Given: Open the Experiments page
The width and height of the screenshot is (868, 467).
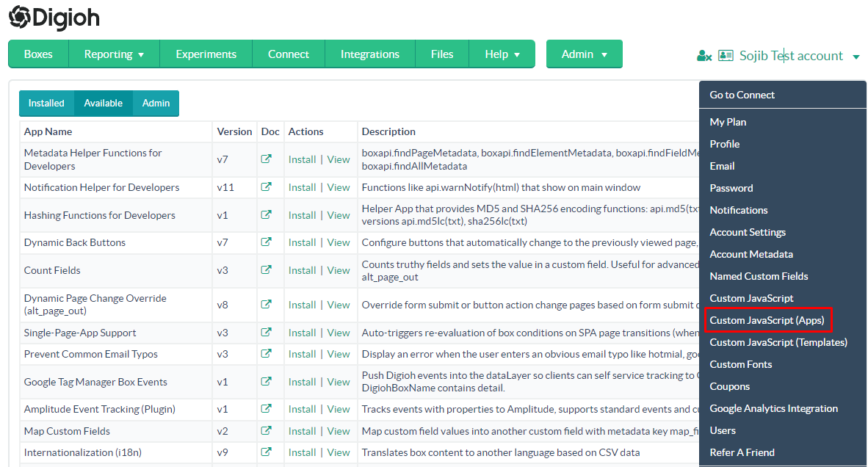Looking at the screenshot, I should [x=206, y=54].
